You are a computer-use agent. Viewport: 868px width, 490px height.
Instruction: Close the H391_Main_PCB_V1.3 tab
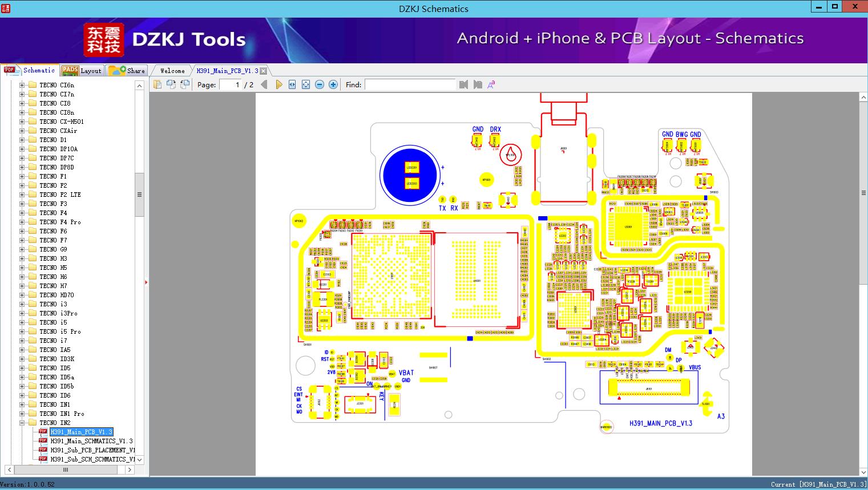[263, 71]
